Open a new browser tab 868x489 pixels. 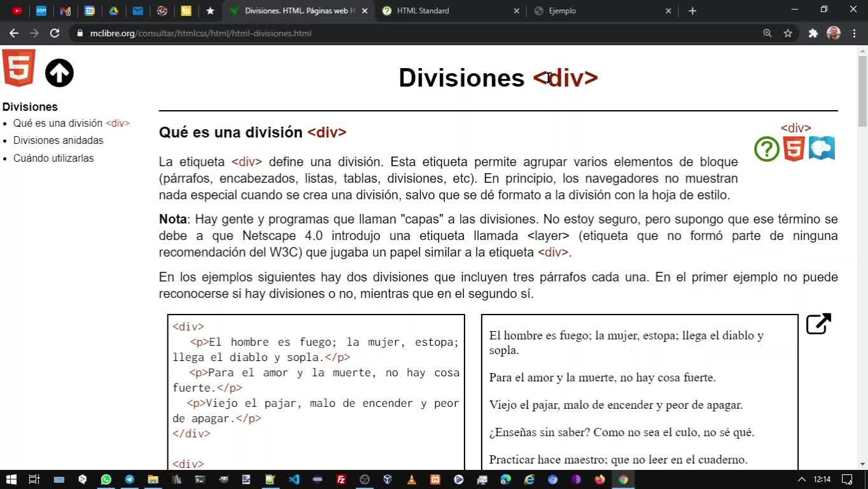pyautogui.click(x=692, y=11)
